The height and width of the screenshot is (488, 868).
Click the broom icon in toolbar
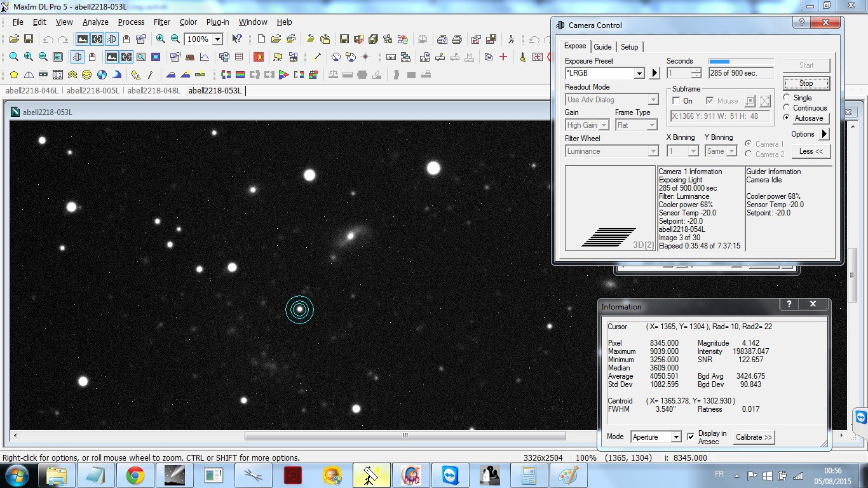tap(522, 57)
